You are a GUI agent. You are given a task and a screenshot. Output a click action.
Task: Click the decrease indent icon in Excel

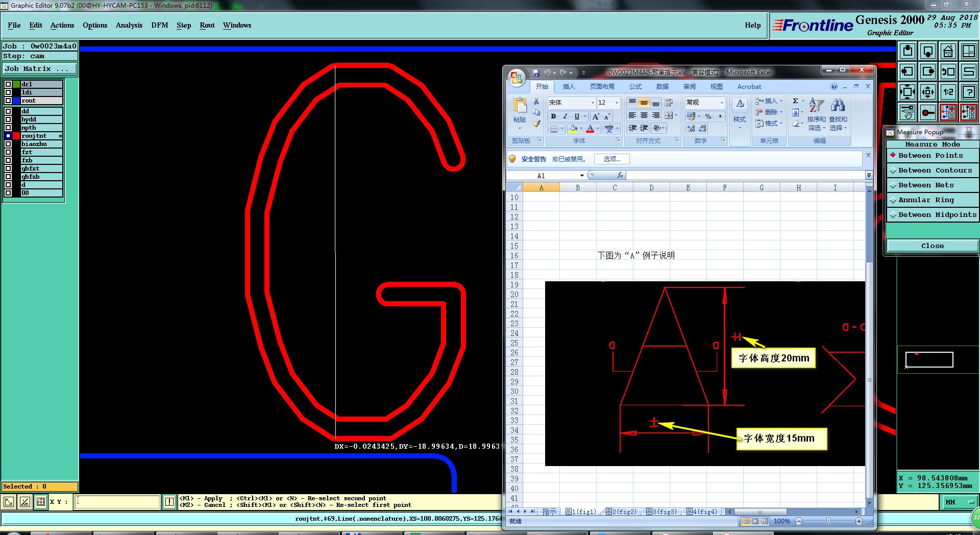point(633,128)
